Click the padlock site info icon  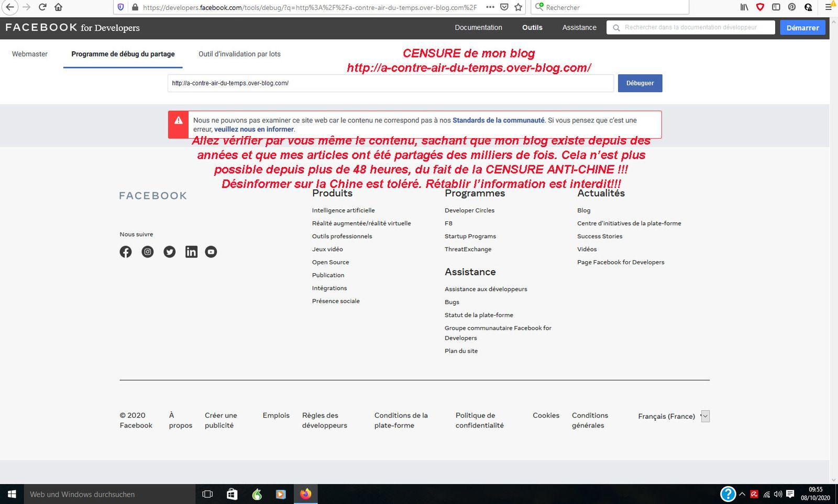pos(135,7)
